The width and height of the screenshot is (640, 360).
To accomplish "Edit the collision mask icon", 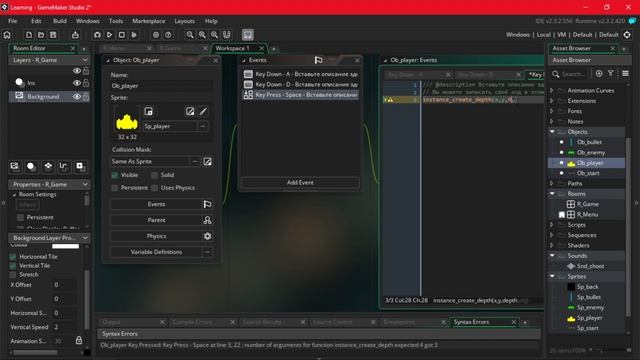I will click(207, 162).
